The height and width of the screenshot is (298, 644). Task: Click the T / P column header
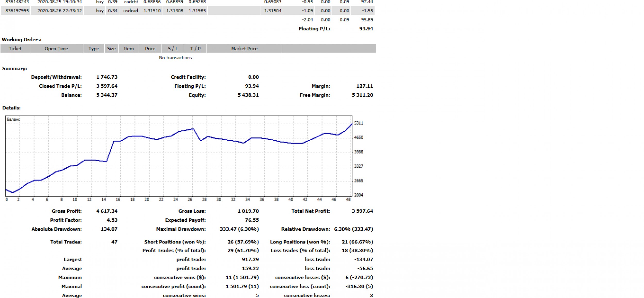click(195, 48)
